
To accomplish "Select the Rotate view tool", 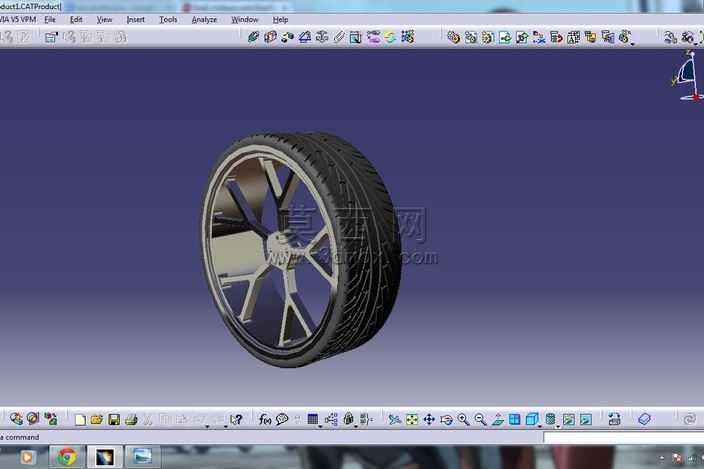I will 446,420.
